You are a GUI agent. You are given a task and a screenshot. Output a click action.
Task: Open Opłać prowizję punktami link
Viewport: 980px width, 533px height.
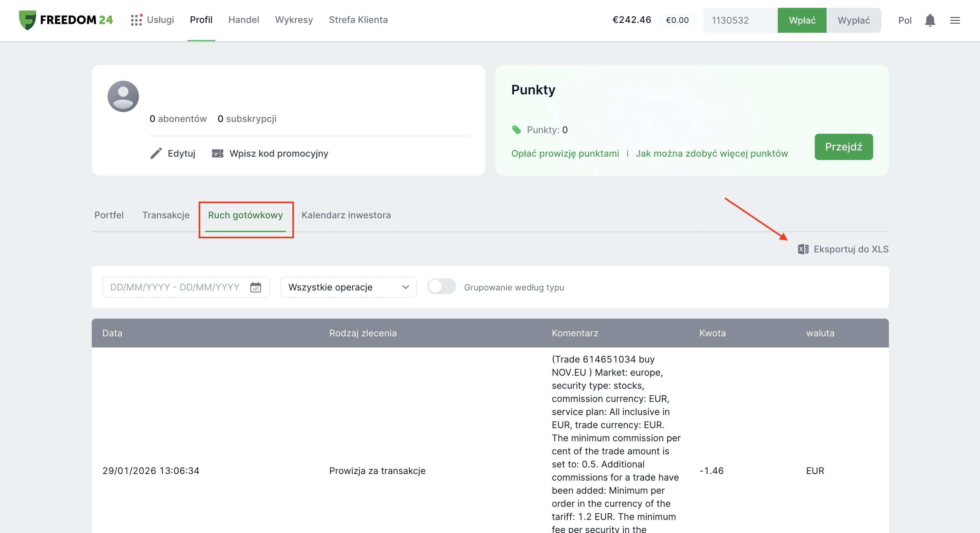click(564, 153)
